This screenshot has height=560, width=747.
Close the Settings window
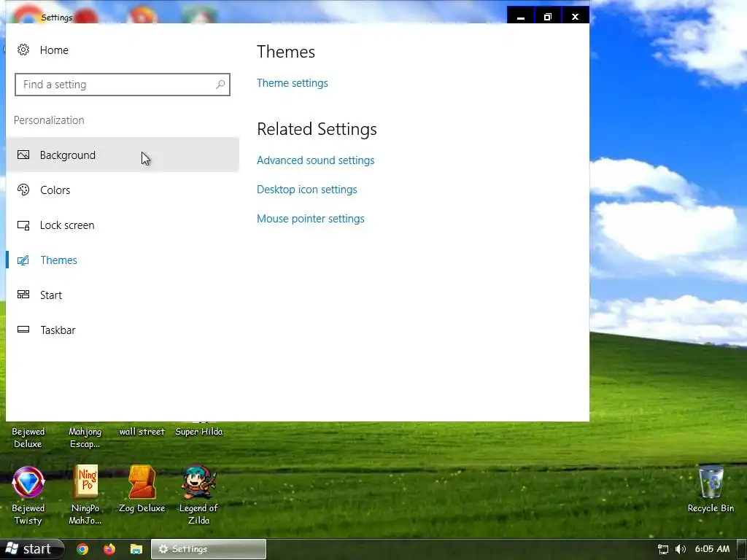[575, 16]
